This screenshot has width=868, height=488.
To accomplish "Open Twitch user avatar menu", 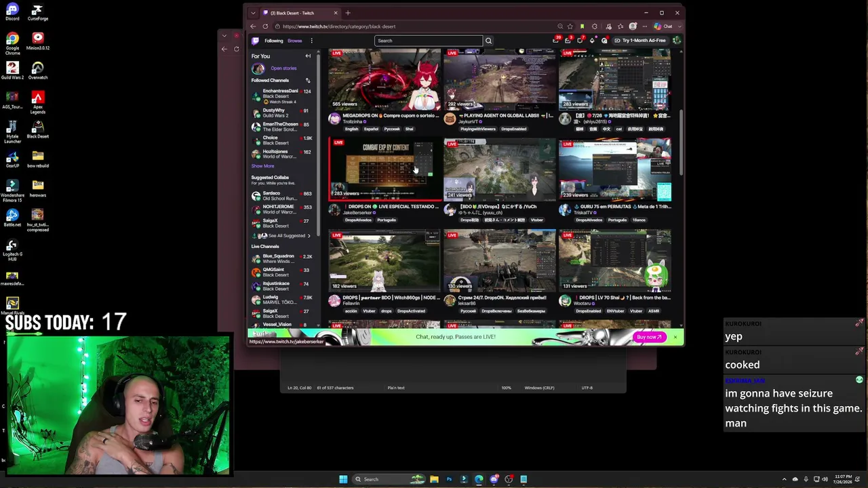I will [676, 41].
